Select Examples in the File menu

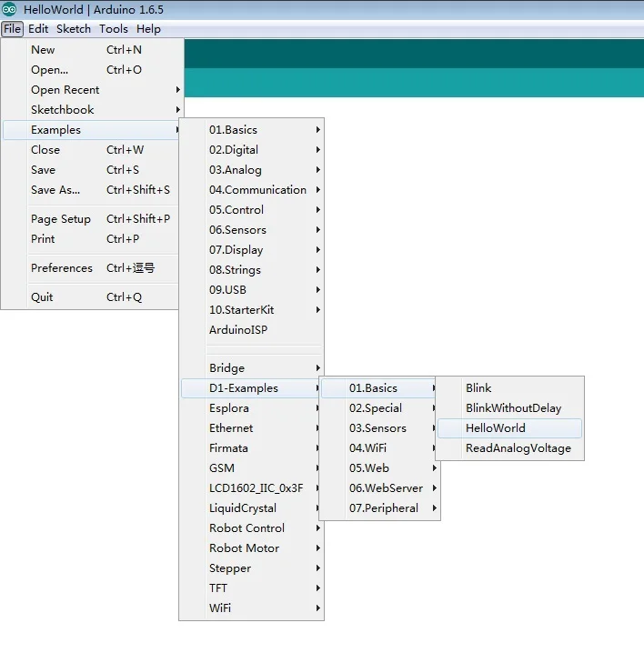92,129
